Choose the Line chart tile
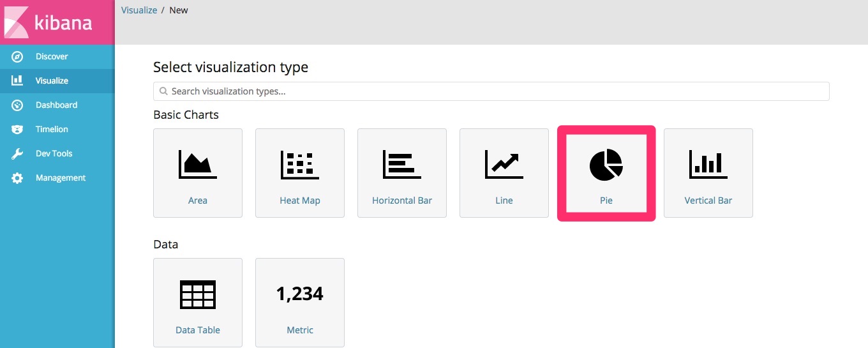The width and height of the screenshot is (868, 348). click(x=504, y=173)
